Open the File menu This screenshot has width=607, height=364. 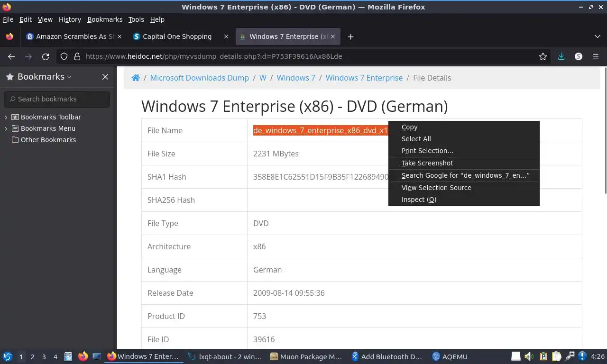[x=8, y=19]
